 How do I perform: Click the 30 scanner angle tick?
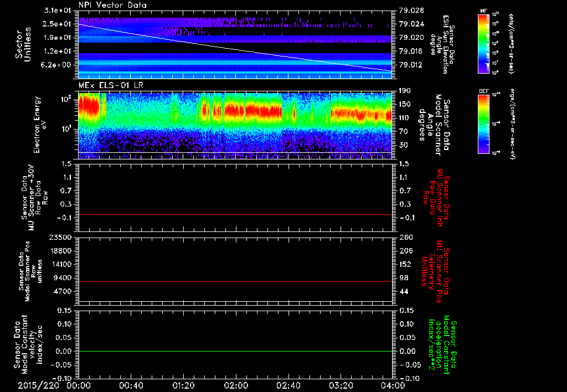404,146
